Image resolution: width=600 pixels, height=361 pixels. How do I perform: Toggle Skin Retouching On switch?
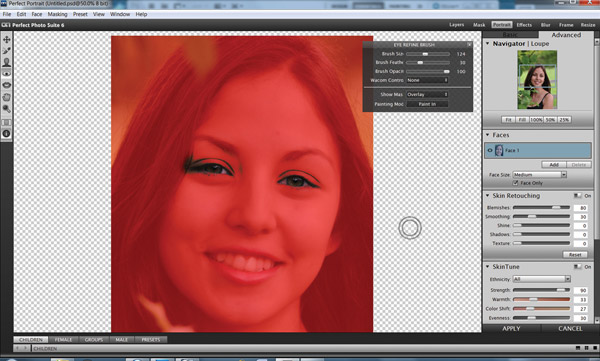577,196
